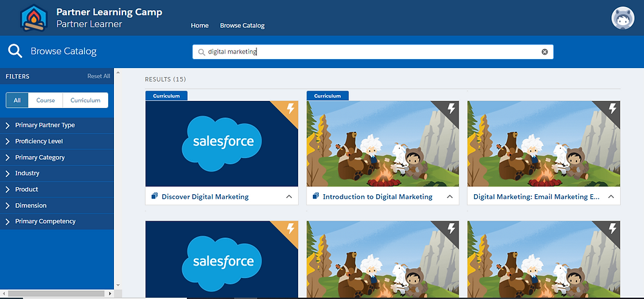Click Discover Digital Marketing Salesforce thumbnail

[x=222, y=143]
